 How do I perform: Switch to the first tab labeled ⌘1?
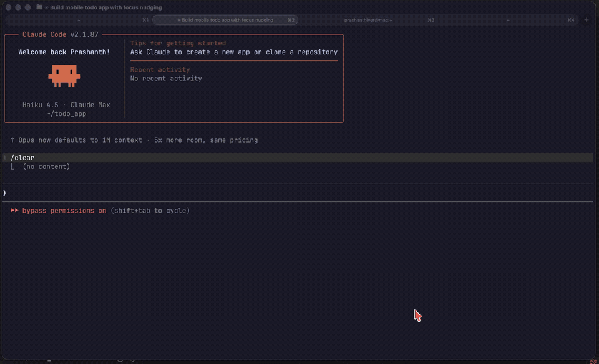coord(79,20)
